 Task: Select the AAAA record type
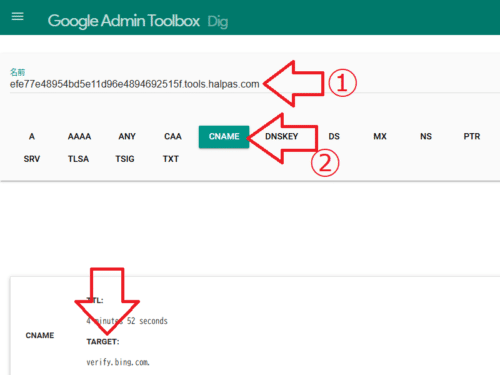point(79,136)
